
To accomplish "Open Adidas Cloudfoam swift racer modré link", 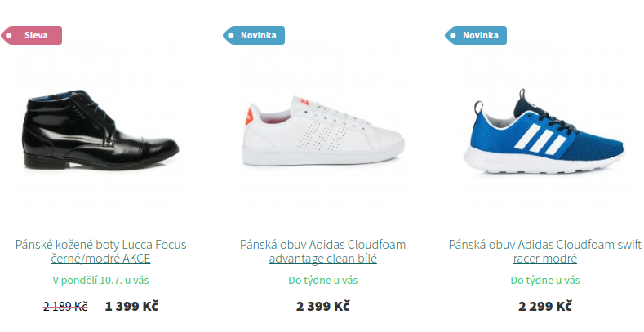I will point(545,251).
